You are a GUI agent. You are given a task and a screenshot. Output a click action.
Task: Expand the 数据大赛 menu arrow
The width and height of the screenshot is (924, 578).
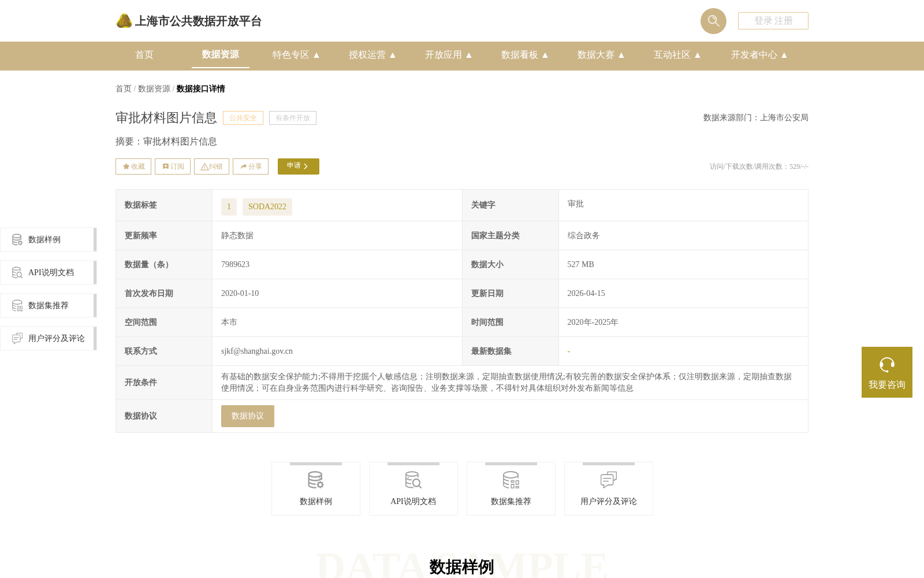click(621, 55)
